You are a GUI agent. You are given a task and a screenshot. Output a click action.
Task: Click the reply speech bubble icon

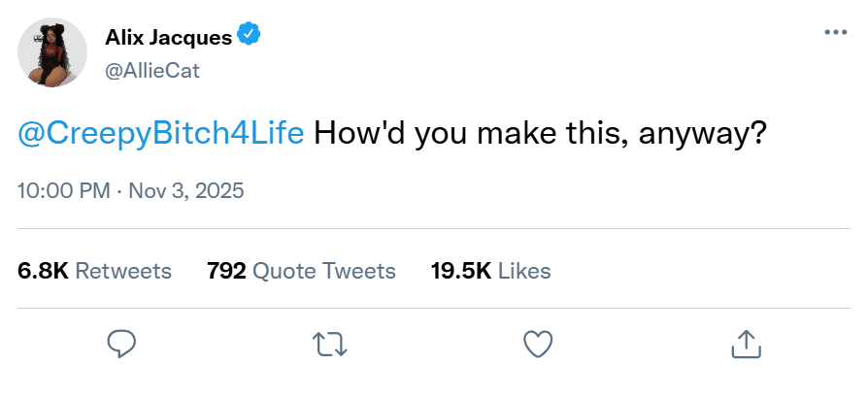[x=120, y=343]
